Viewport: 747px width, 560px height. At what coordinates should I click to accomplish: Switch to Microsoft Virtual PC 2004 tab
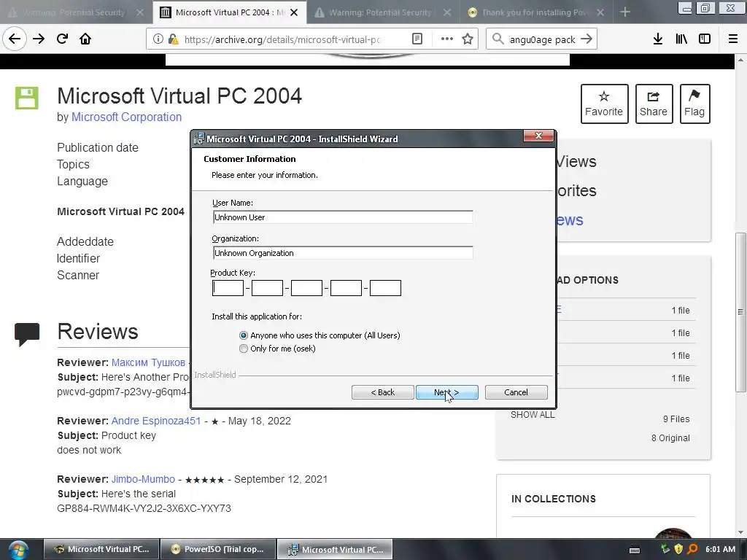pyautogui.click(x=230, y=12)
